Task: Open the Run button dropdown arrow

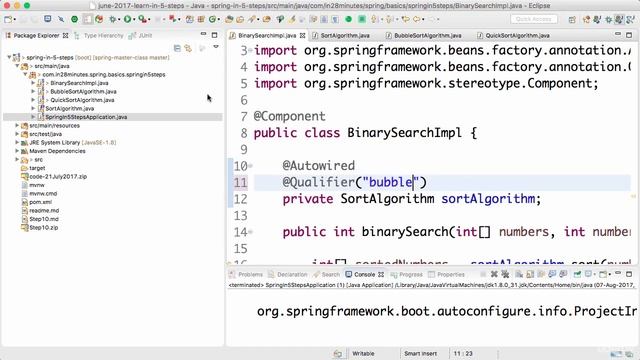Action: tap(133, 19)
